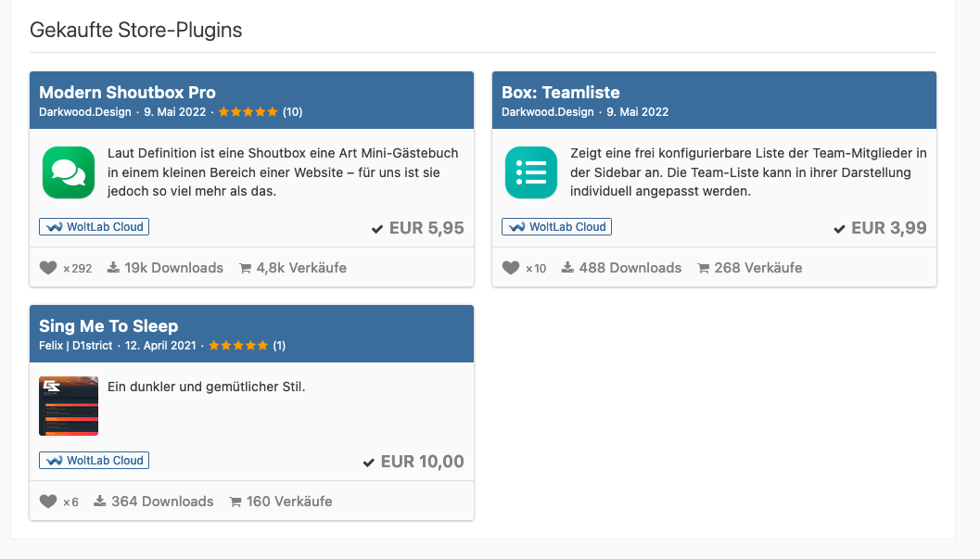Click the cart icon beside 268 Verkäufe
Screen dimensions: 980x559
click(x=703, y=268)
